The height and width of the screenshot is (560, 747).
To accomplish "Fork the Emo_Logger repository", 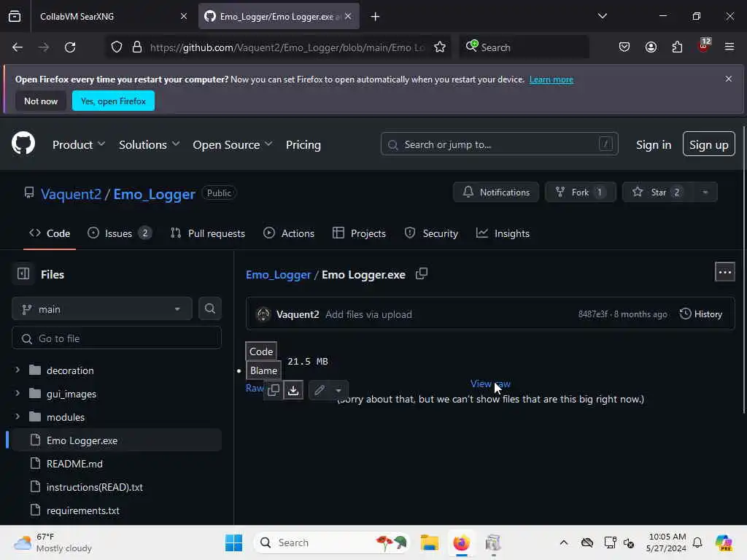I will point(580,192).
